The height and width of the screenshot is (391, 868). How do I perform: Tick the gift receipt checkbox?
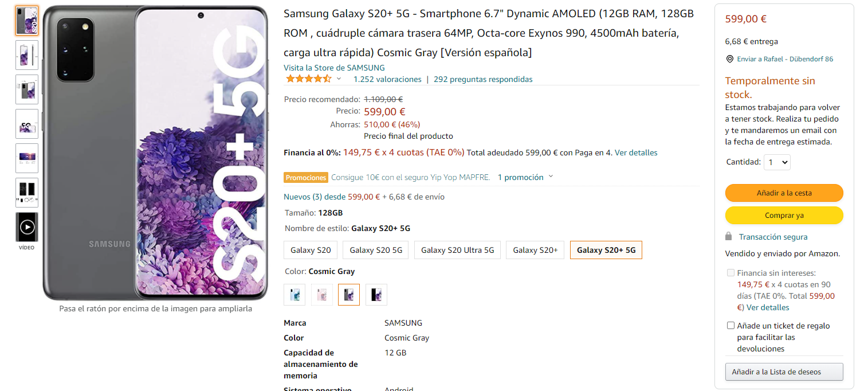click(x=730, y=326)
